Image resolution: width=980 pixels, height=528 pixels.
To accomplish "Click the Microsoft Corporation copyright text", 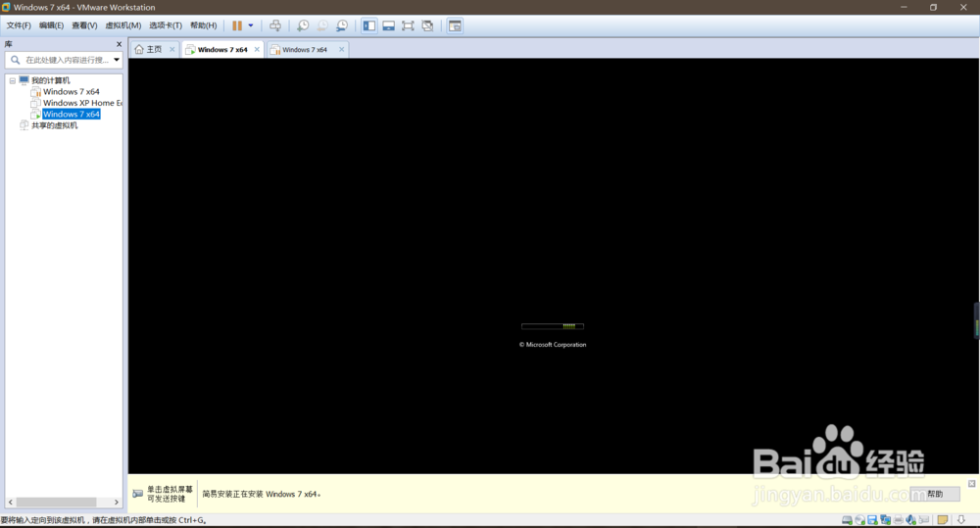I will coord(553,344).
